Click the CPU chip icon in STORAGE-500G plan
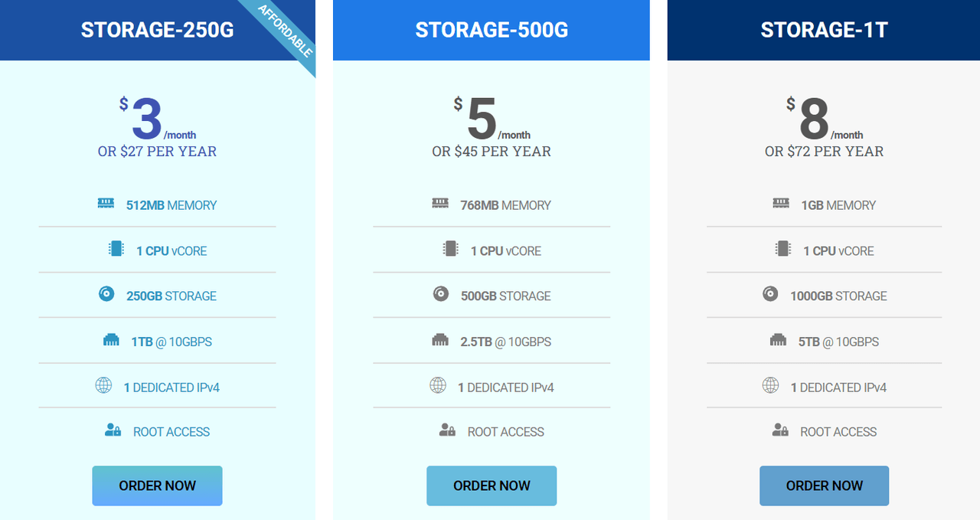The image size is (980, 520). (450, 249)
